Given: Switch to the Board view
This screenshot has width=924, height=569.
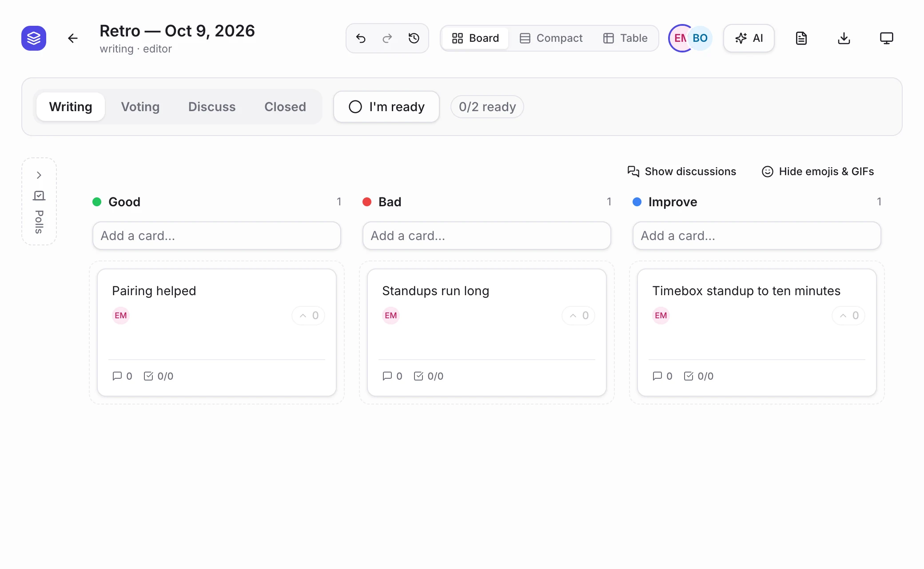Looking at the screenshot, I should tap(475, 38).
